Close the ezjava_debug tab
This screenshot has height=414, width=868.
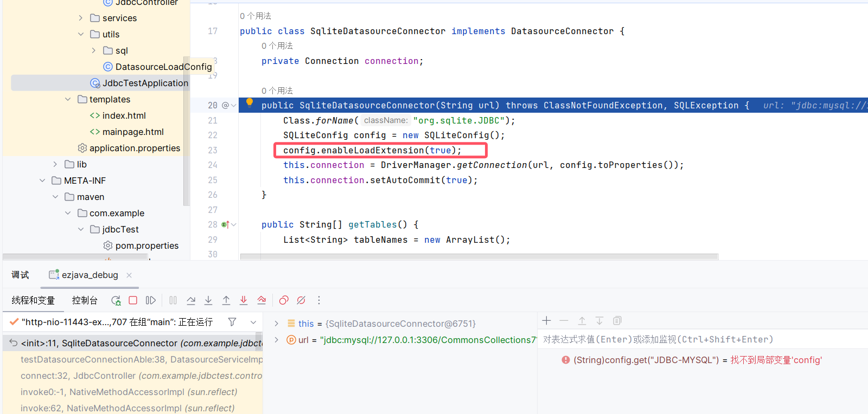[x=129, y=275]
